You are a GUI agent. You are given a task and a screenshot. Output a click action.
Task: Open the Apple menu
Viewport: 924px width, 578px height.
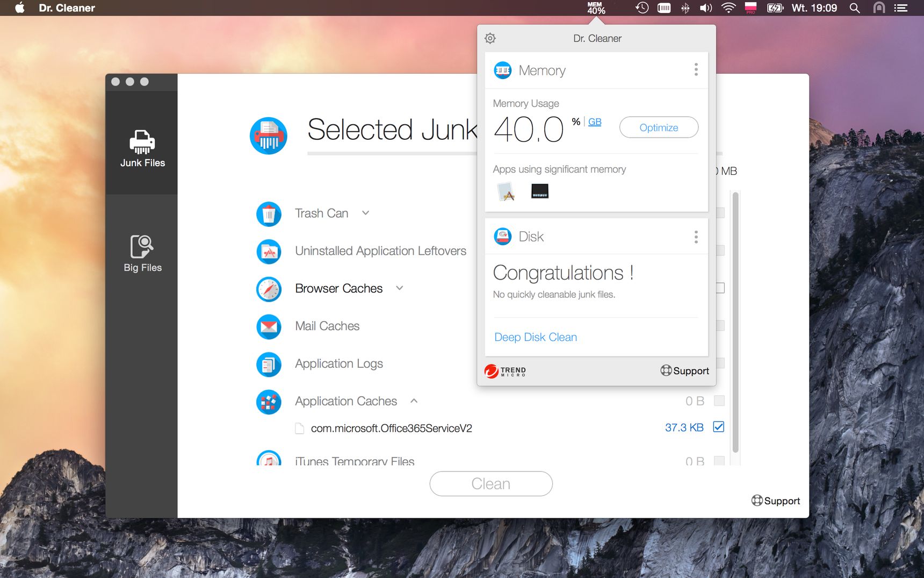[x=20, y=8]
